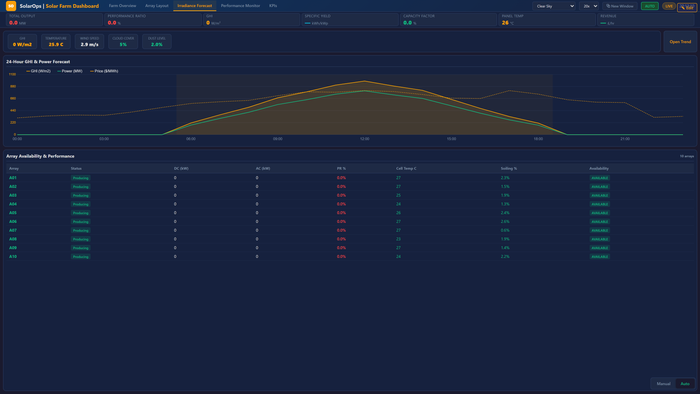Screen dimensions: 700x394
Task: Open the 20x speed dropdown
Action: (x=589, y=6)
